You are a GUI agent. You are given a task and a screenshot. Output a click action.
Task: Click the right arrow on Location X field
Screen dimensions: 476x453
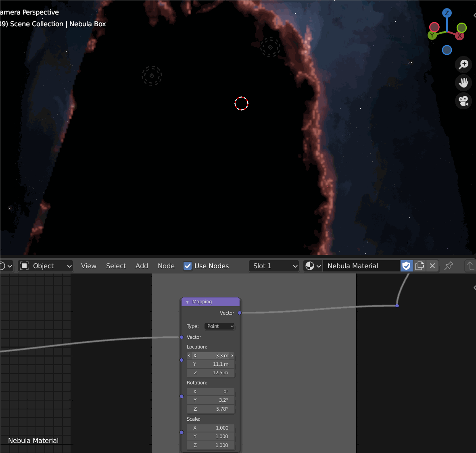[232, 355]
